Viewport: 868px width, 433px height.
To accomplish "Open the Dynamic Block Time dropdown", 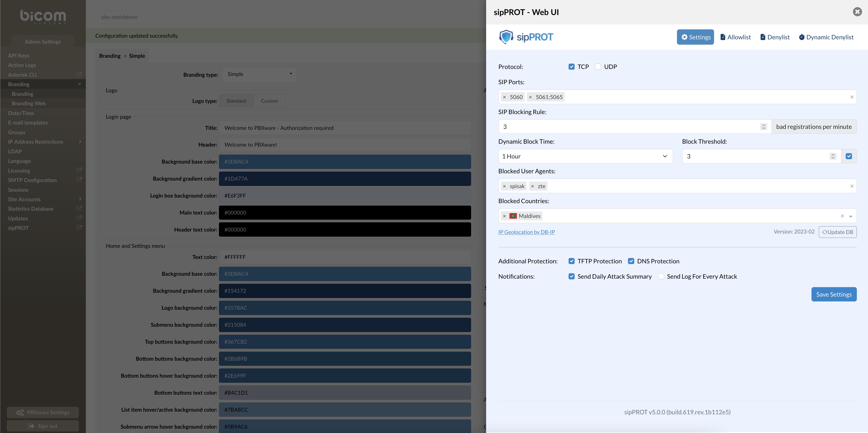I will (585, 157).
